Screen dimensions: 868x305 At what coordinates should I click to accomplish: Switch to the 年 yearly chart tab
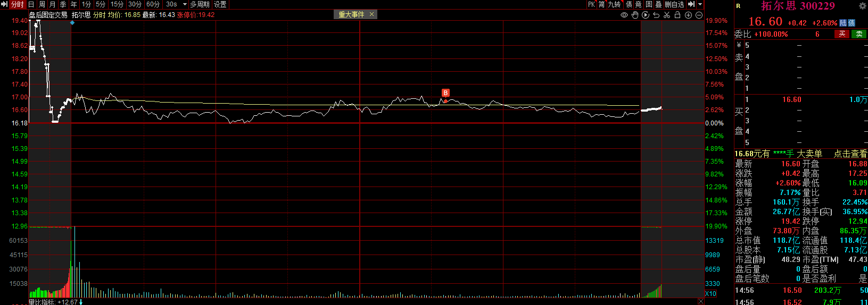73,4
